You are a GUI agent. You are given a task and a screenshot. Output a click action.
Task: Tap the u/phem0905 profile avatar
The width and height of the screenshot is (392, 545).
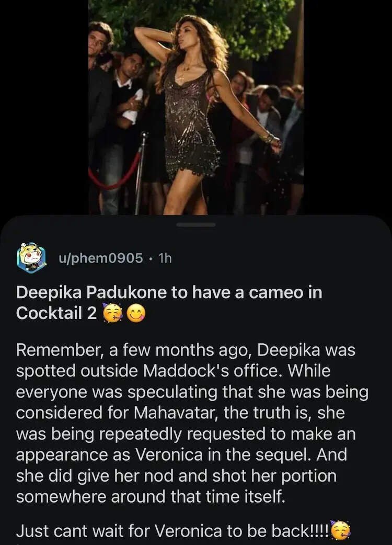tap(32, 257)
